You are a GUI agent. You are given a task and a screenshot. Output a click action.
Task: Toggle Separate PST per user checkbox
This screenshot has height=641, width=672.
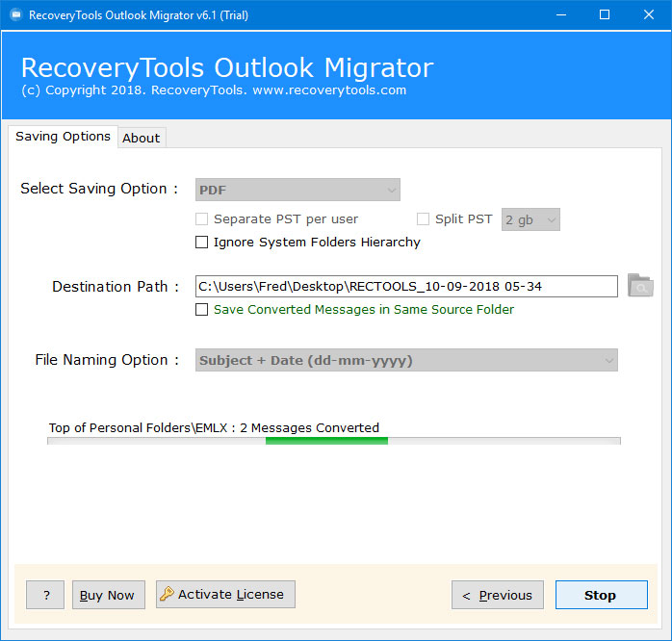pyautogui.click(x=201, y=218)
